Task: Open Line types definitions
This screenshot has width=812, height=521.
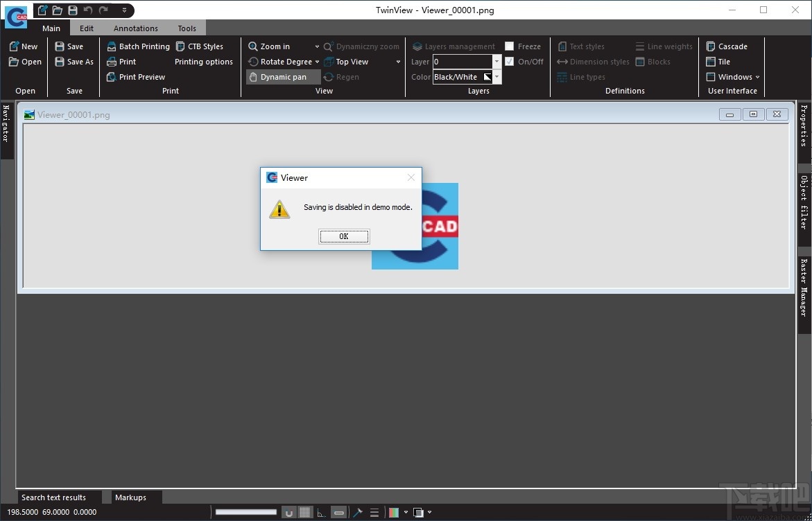Action: (x=581, y=77)
